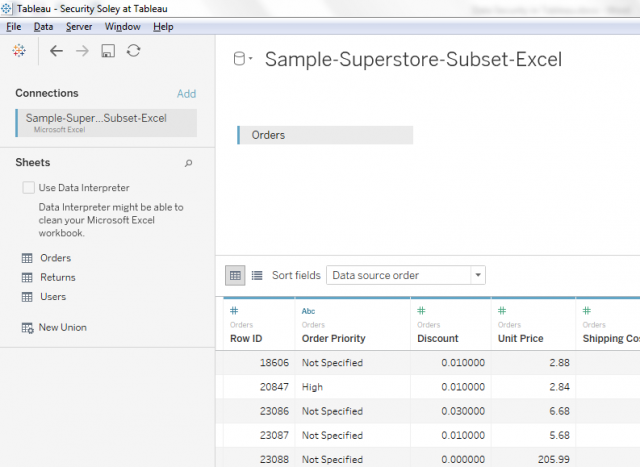Screen dimensions: 640x467
Task: Click the Returns sheet table icon
Action: 27,278
